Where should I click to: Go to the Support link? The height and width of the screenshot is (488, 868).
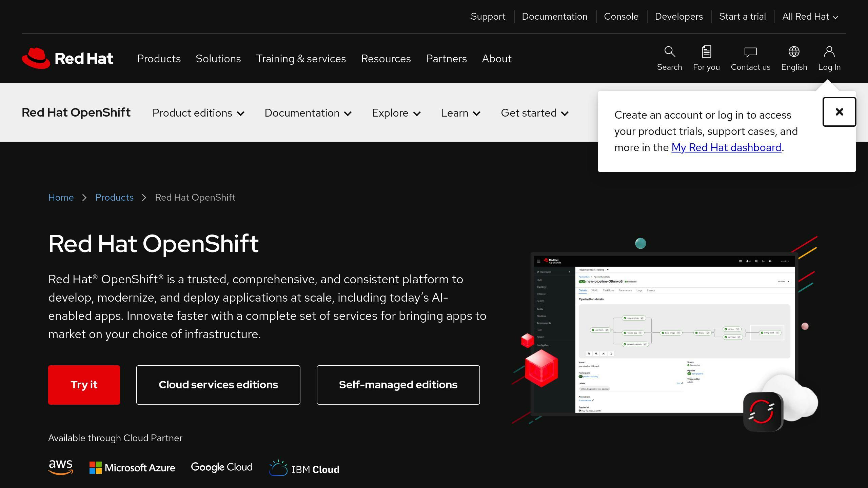point(488,17)
